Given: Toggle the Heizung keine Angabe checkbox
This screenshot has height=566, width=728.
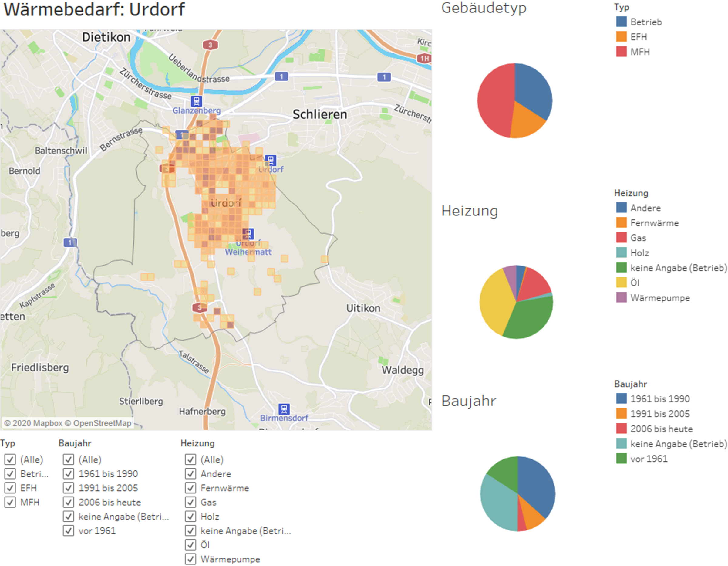Looking at the screenshot, I should coord(190,531).
